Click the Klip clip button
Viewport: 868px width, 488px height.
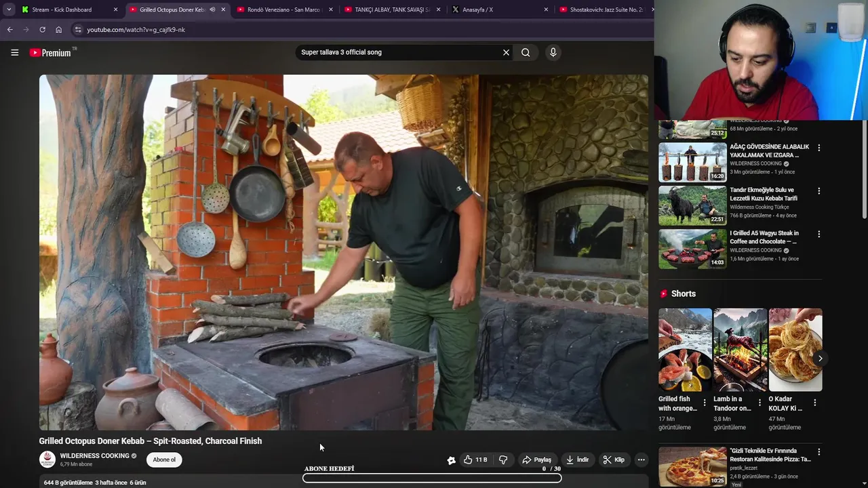pos(614,460)
